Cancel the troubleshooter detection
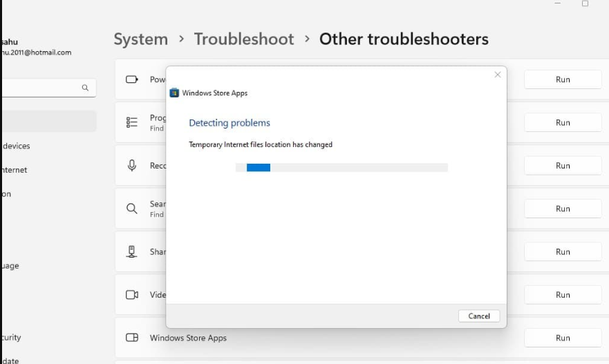This screenshot has height=364, width=609. (479, 316)
